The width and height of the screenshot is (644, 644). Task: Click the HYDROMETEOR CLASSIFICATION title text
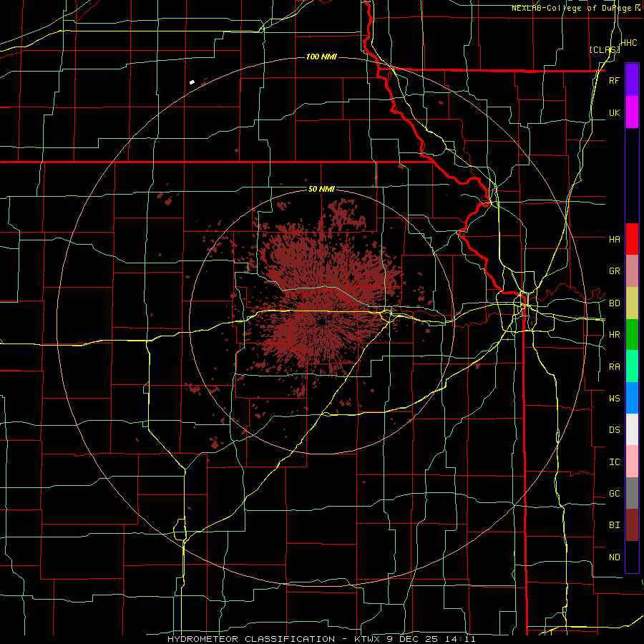pos(251,639)
